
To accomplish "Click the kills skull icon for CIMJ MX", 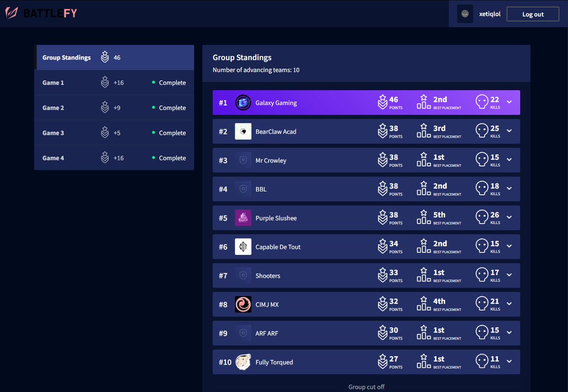I will [x=481, y=304].
